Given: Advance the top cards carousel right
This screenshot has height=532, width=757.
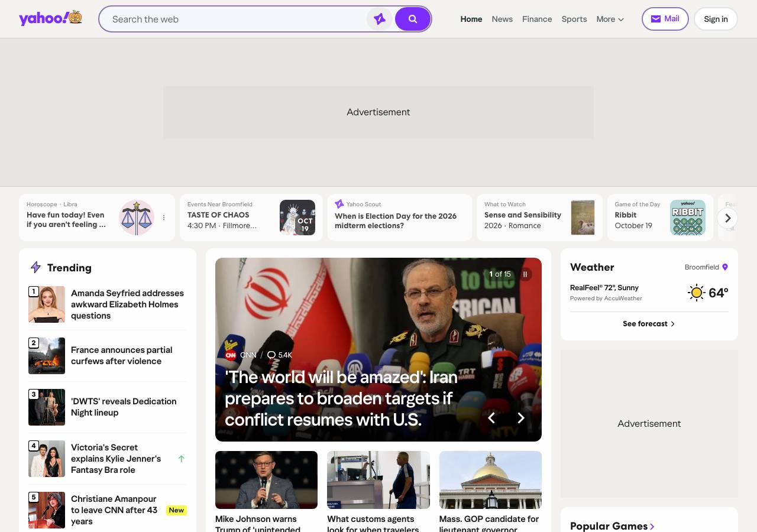Looking at the screenshot, I should (x=727, y=218).
